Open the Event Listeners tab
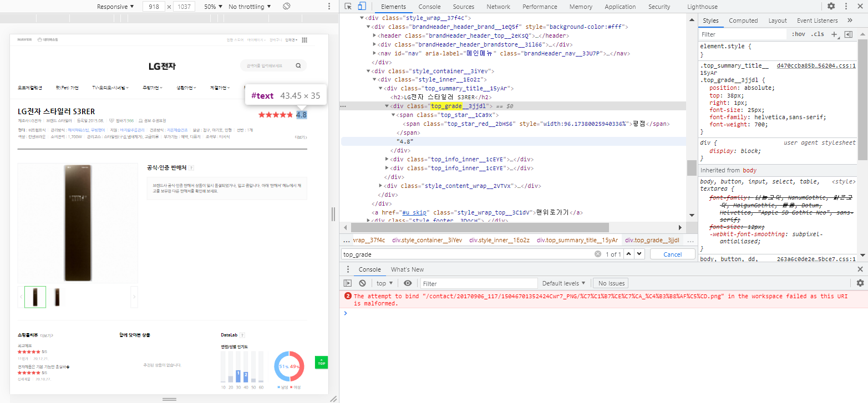 [817, 21]
